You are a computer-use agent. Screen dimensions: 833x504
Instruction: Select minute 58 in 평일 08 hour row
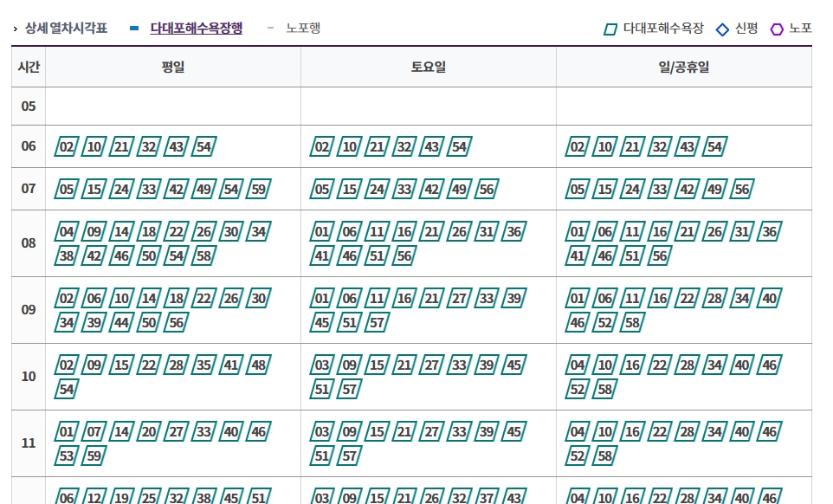click(x=204, y=256)
